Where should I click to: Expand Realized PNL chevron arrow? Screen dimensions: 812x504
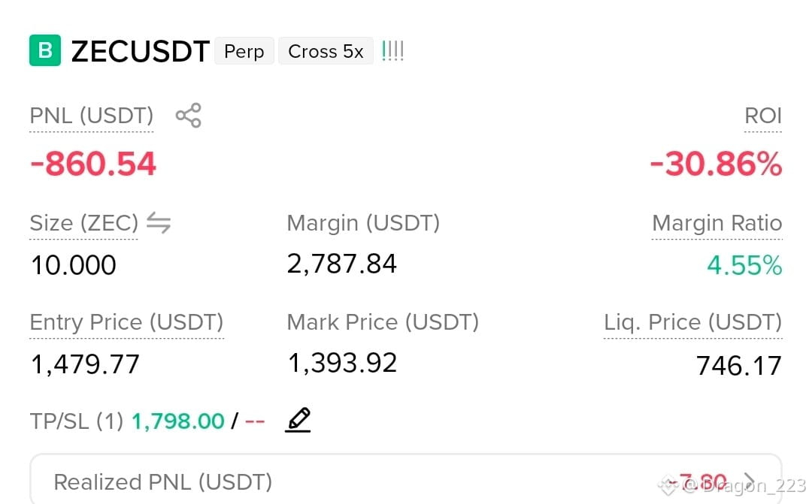pos(749,481)
